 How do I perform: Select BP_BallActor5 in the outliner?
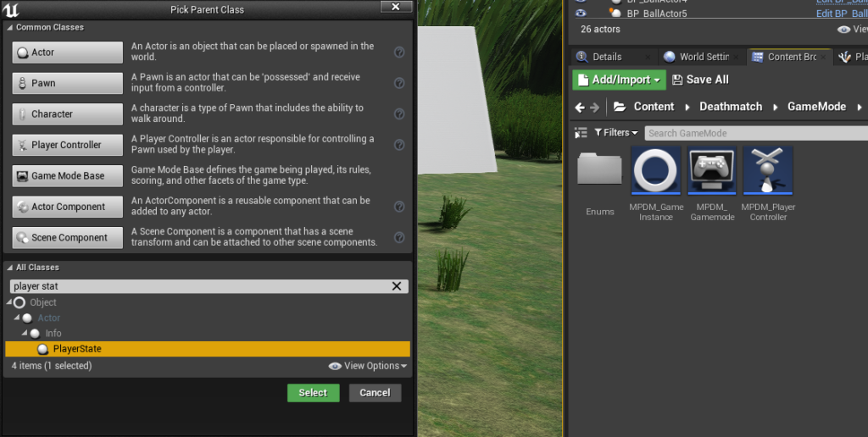click(x=657, y=14)
